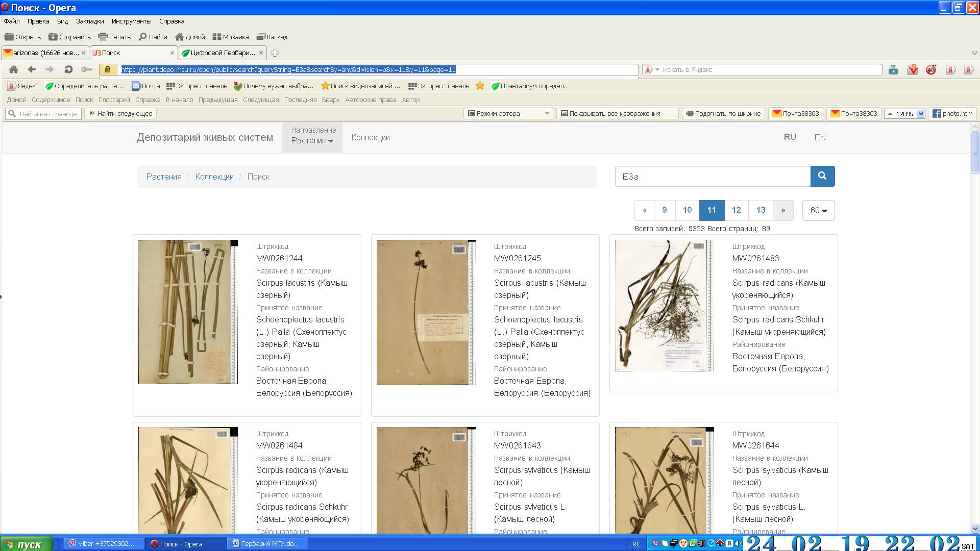The width and height of the screenshot is (980, 551).
Task: Click the padlock security icon in the address bar
Action: (x=108, y=69)
